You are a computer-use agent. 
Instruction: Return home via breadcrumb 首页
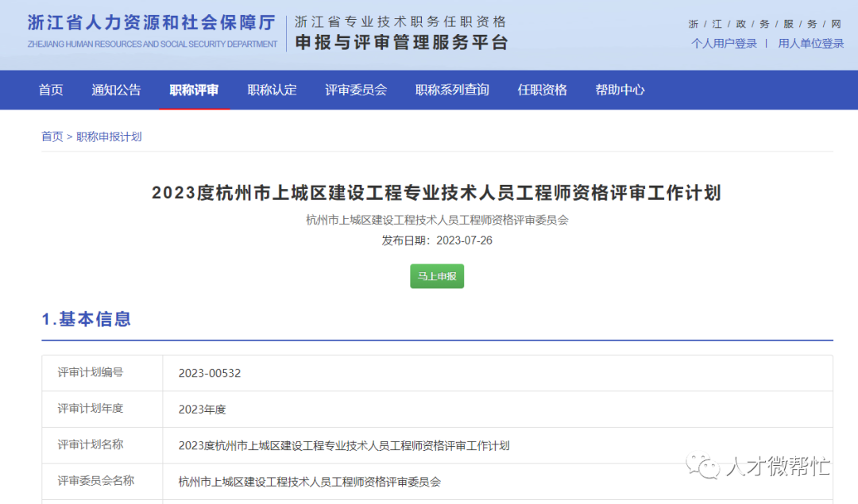point(52,136)
